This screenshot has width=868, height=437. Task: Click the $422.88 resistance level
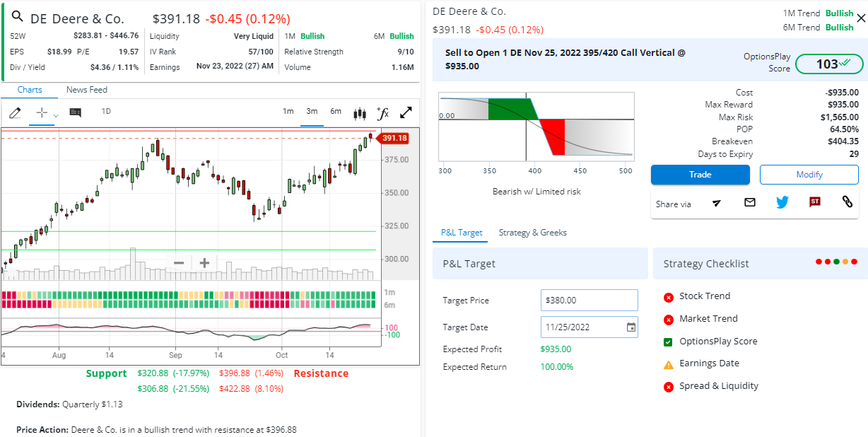[x=235, y=389]
